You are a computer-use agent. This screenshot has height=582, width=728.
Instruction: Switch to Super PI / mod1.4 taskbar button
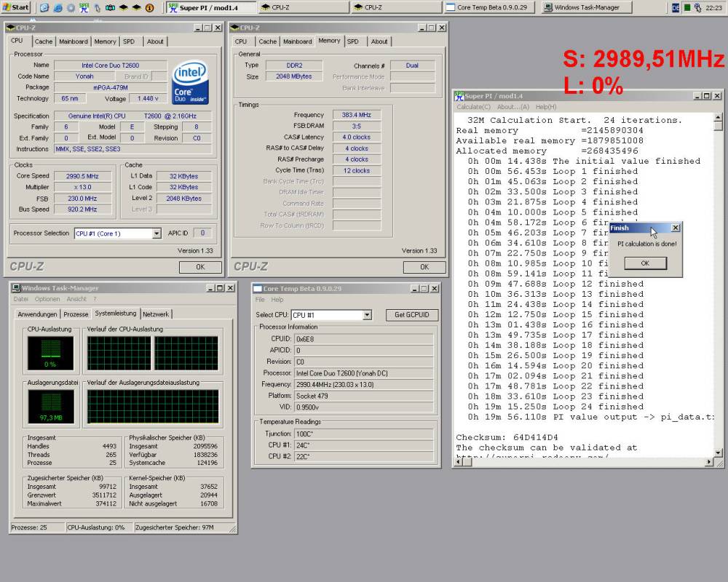point(211,7)
